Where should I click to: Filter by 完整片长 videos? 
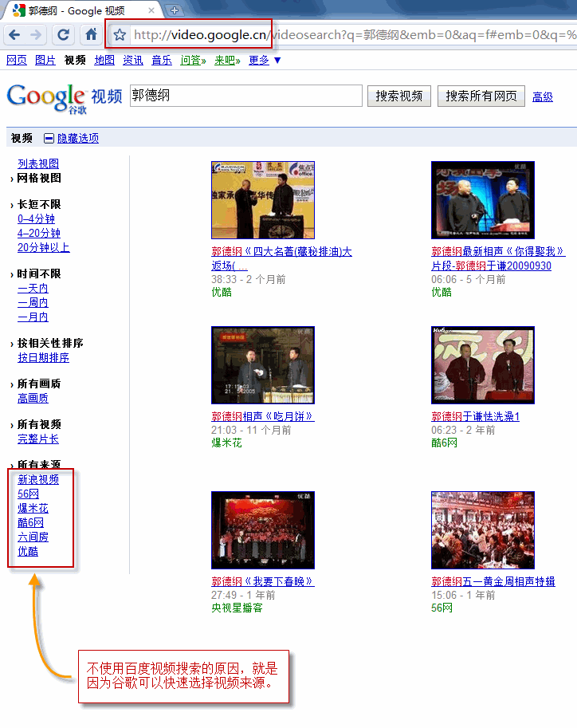pos(38,439)
